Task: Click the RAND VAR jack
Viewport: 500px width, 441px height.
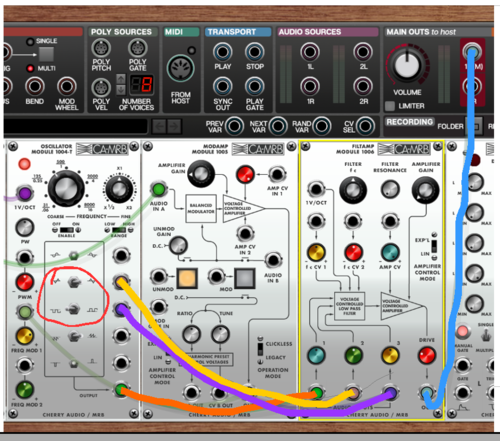Action: 322,126
